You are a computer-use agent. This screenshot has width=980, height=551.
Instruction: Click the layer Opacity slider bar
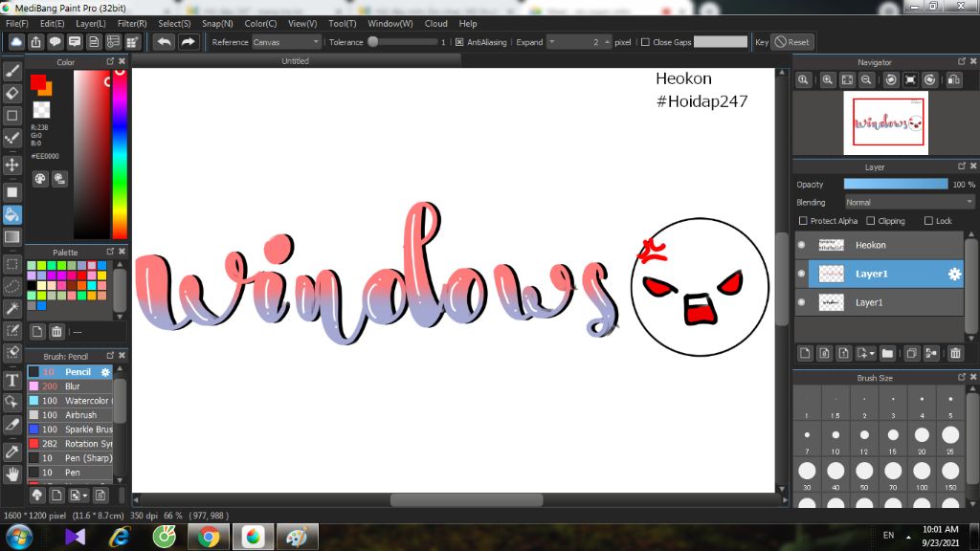coord(896,184)
